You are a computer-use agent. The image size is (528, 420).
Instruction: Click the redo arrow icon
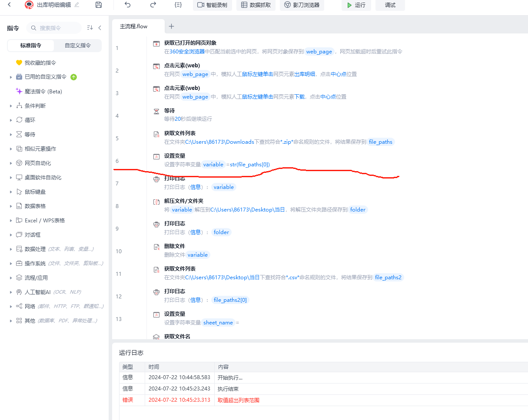tap(153, 5)
